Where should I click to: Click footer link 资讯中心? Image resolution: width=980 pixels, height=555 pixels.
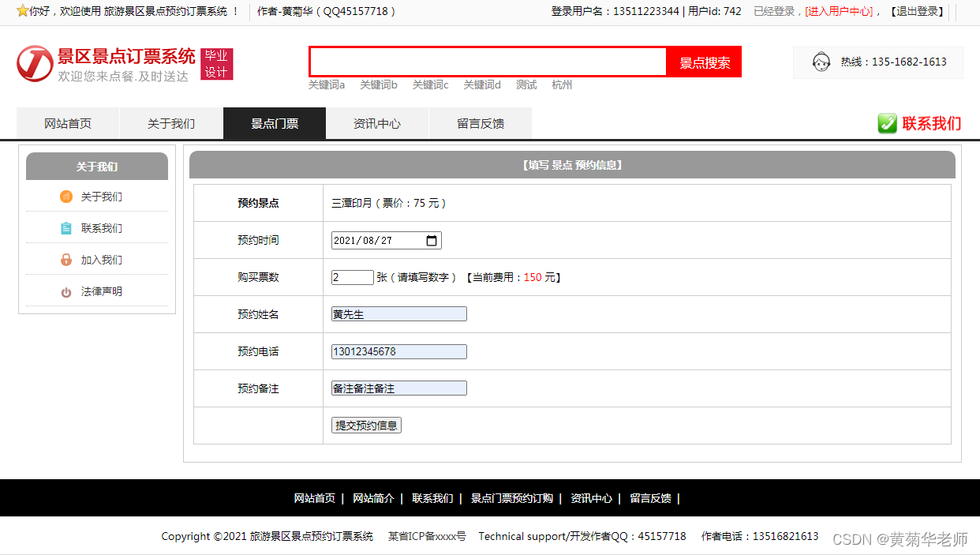[592, 498]
